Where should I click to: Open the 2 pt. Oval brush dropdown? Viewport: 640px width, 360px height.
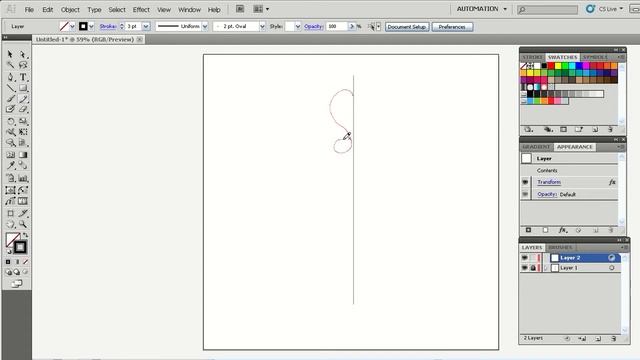(262, 26)
